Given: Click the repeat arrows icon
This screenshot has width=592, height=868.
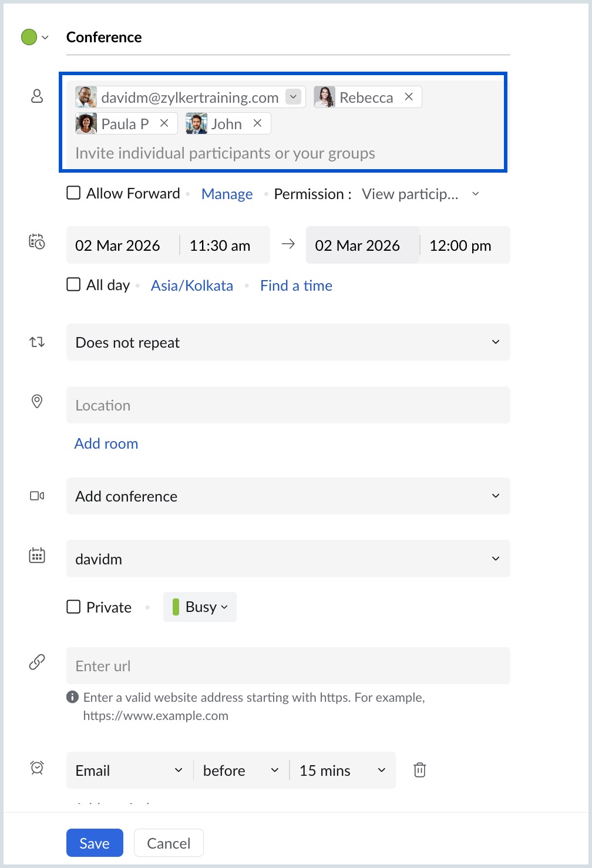Looking at the screenshot, I should 36,342.
